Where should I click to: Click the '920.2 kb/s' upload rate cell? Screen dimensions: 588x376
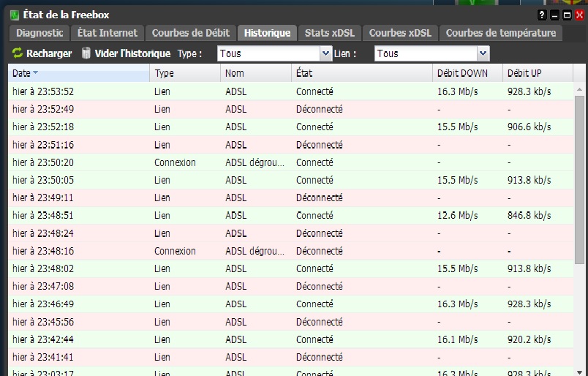click(529, 339)
